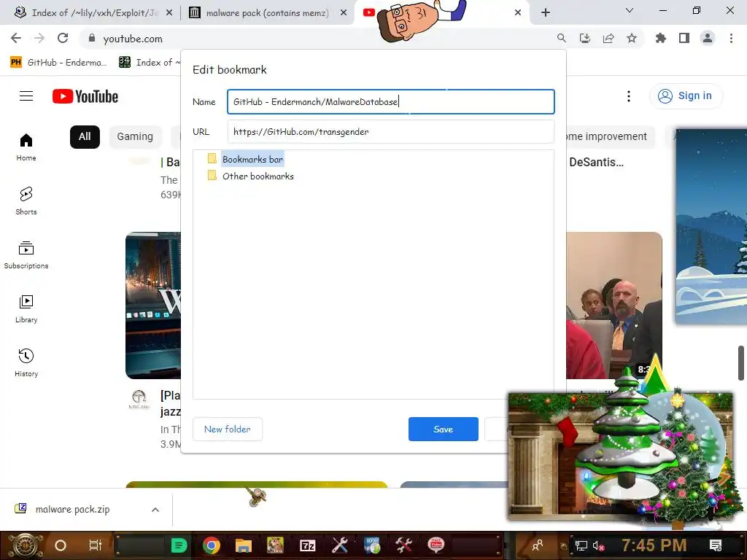Click the share page icon
The width and height of the screenshot is (747, 560).
(608, 38)
